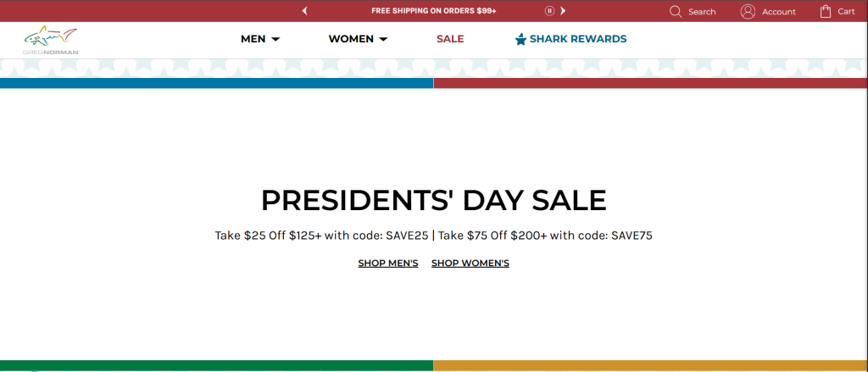This screenshot has width=868, height=372.
Task: Expand the MEN dropdown arrow
Action: (275, 39)
